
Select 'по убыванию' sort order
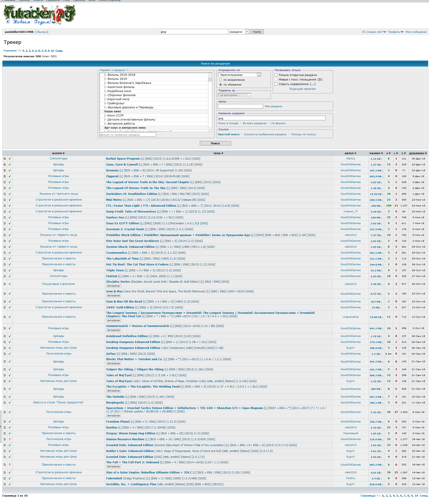point(221,85)
